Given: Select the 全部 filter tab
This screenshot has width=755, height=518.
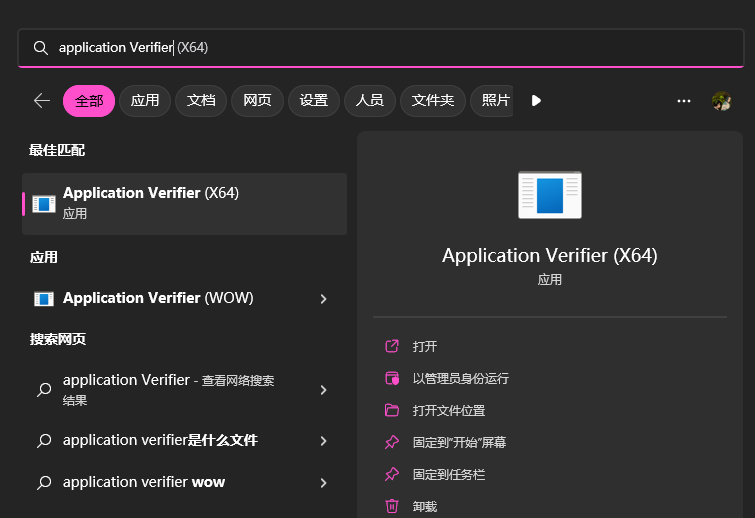Looking at the screenshot, I should [x=89, y=101].
